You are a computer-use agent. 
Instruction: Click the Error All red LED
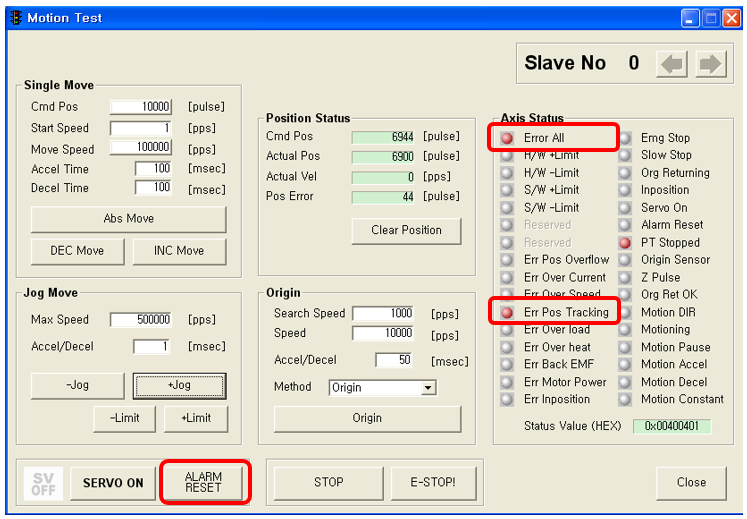[507, 138]
